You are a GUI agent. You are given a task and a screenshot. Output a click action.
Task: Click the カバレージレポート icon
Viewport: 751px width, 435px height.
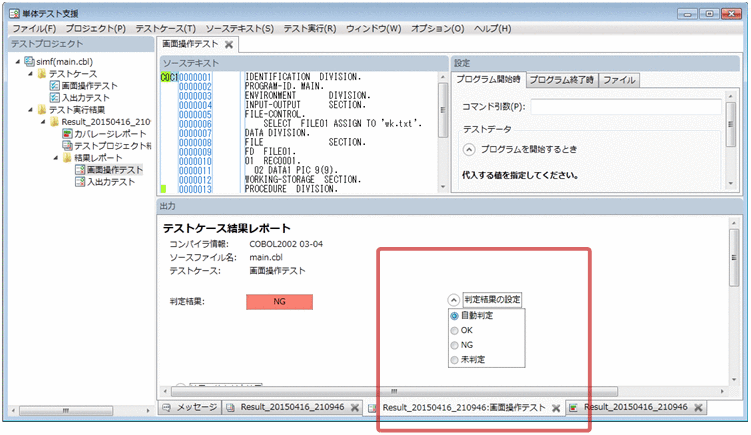tap(68, 133)
